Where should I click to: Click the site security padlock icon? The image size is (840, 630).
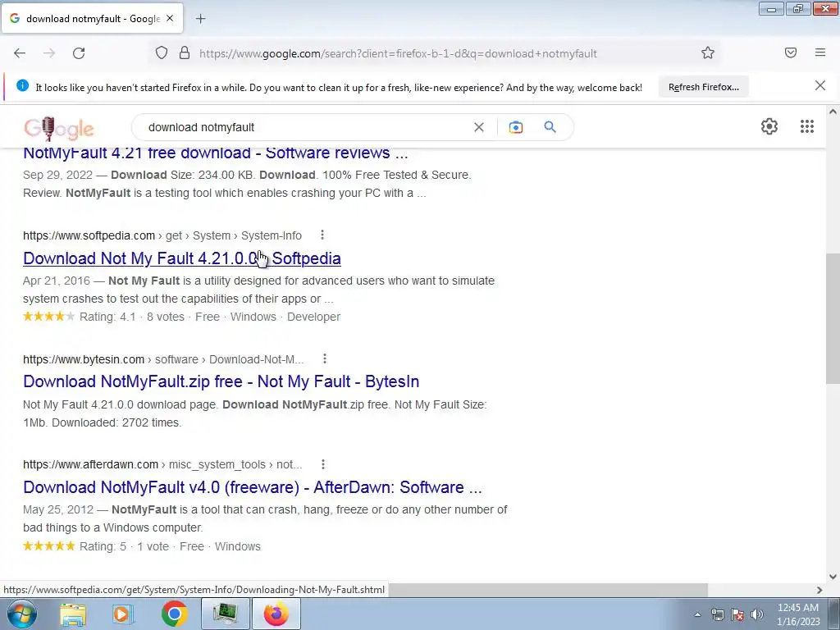[185, 53]
